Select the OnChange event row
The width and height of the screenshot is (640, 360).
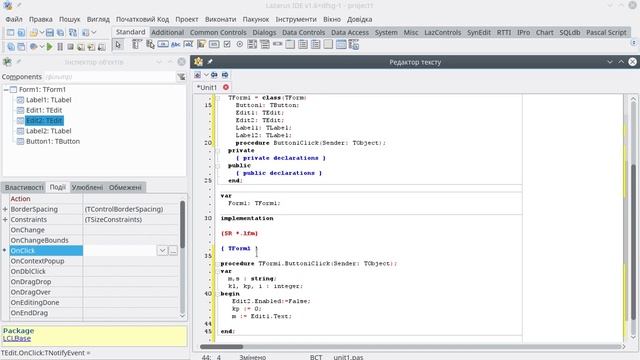(94, 230)
